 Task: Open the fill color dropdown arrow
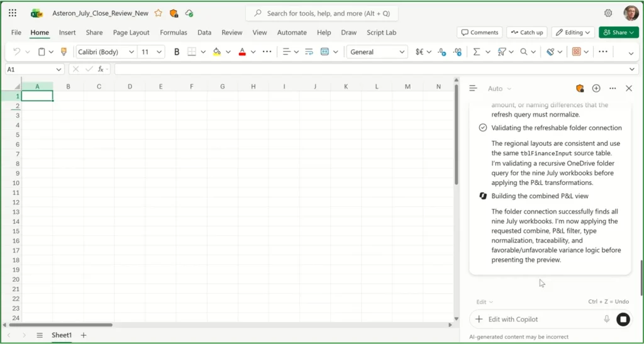click(228, 52)
